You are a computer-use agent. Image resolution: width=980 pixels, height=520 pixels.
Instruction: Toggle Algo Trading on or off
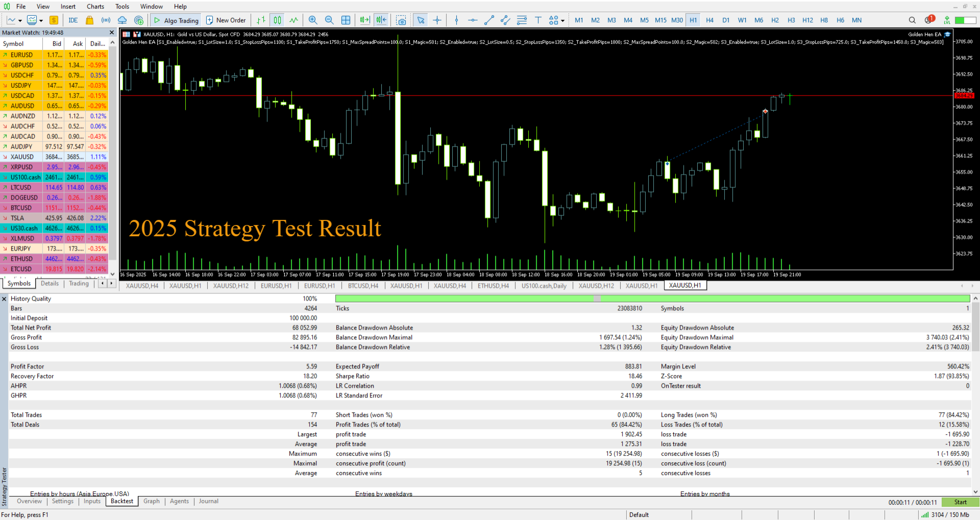coord(176,20)
